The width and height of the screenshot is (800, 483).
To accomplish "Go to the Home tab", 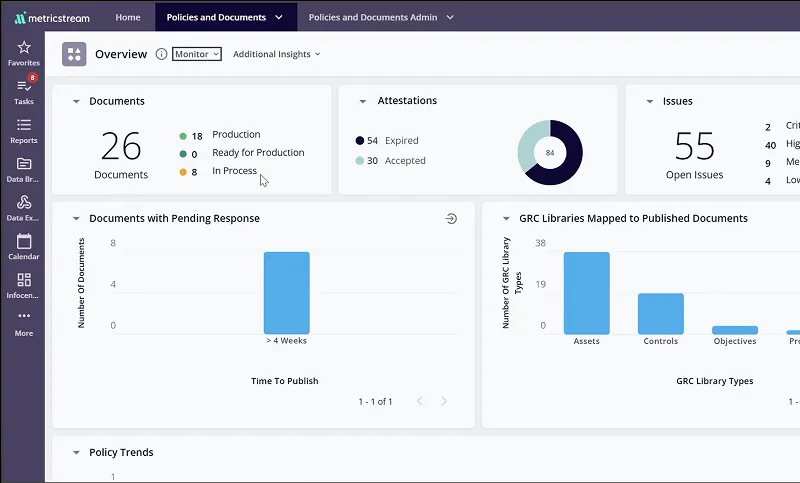I will click(128, 17).
